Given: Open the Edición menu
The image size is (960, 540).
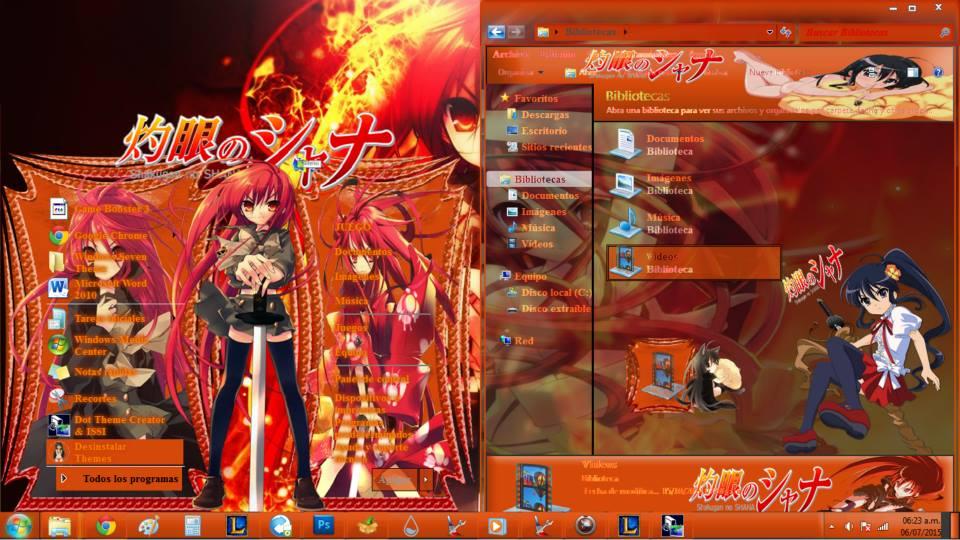Looking at the screenshot, I should tap(558, 54).
